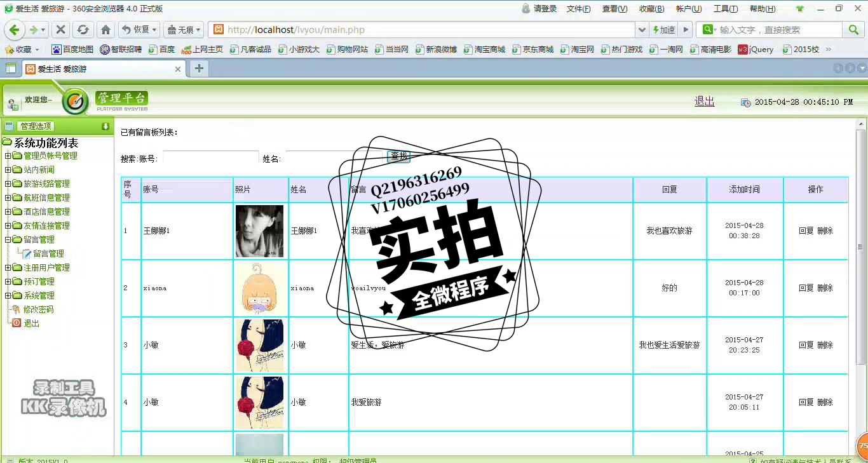Click 回复 for the xiaona row
The width and height of the screenshot is (868, 463).
(806, 288)
